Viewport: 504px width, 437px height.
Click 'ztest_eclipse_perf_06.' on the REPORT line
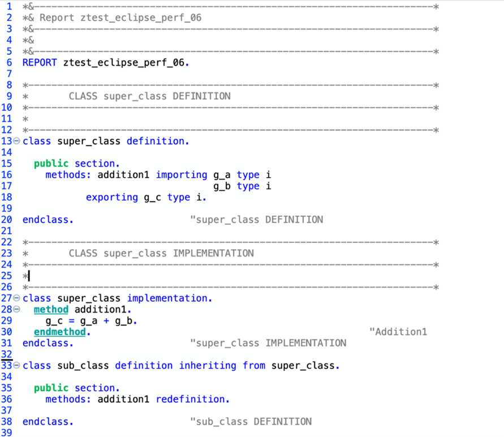(x=126, y=62)
